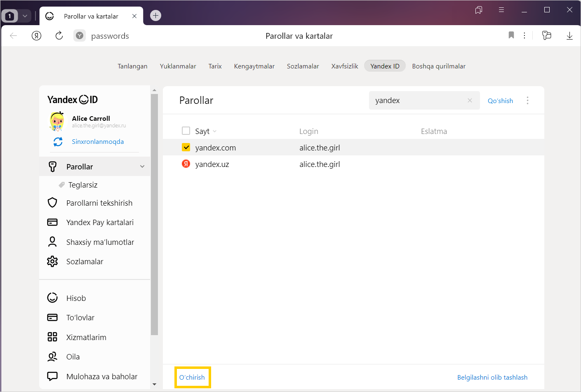Click the page reload icon
Viewport: 581px width, 392px height.
tap(59, 36)
